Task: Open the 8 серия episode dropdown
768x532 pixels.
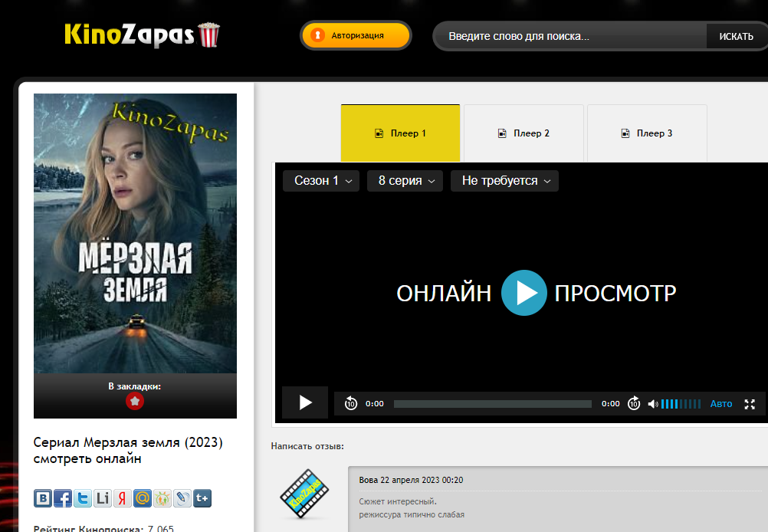Action: point(405,181)
